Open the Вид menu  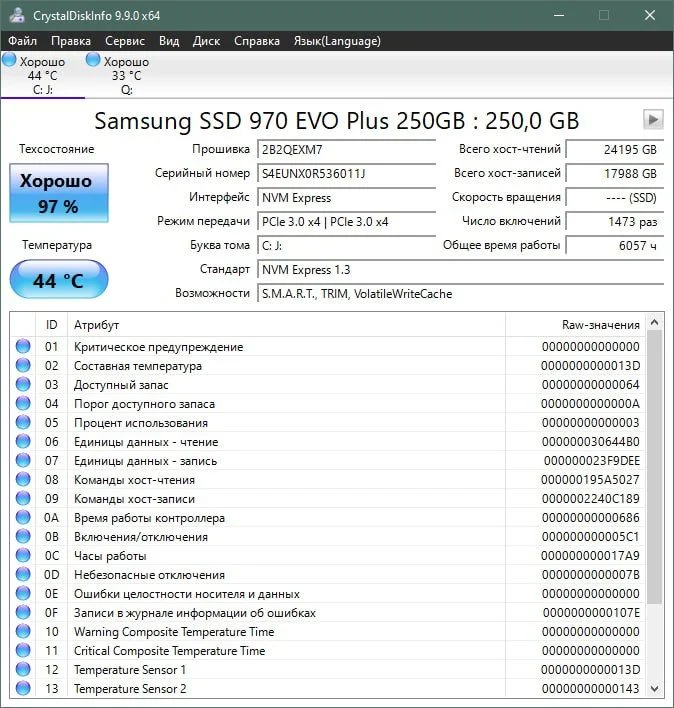[169, 41]
